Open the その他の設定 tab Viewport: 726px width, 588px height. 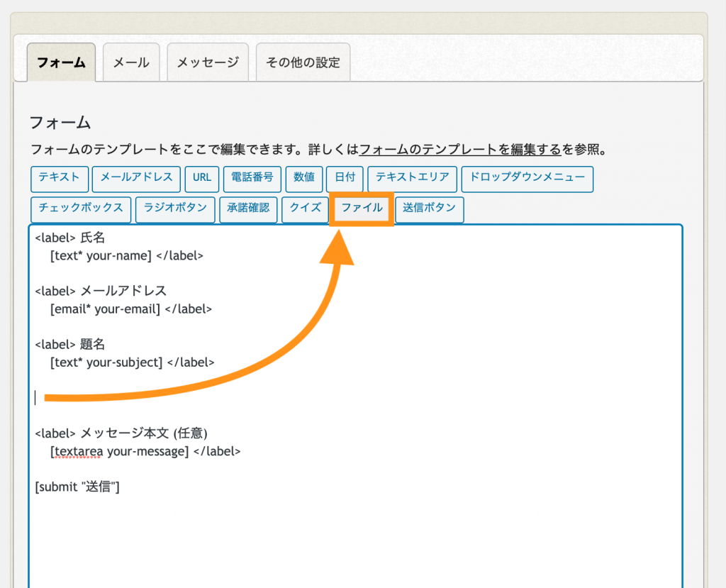click(303, 62)
